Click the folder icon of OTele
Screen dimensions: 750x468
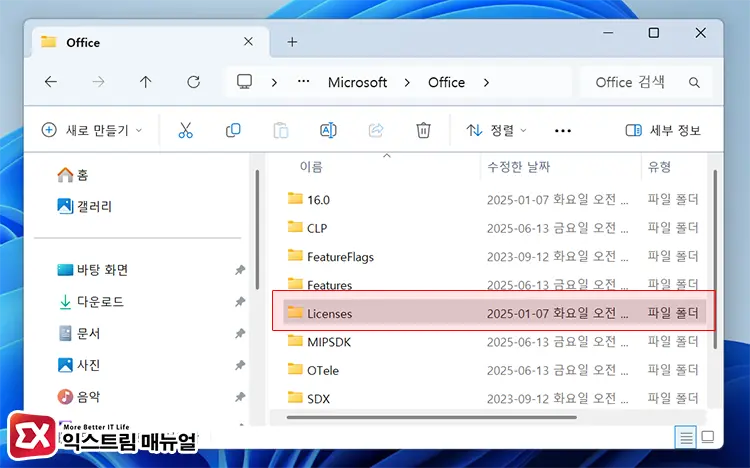[x=295, y=369]
